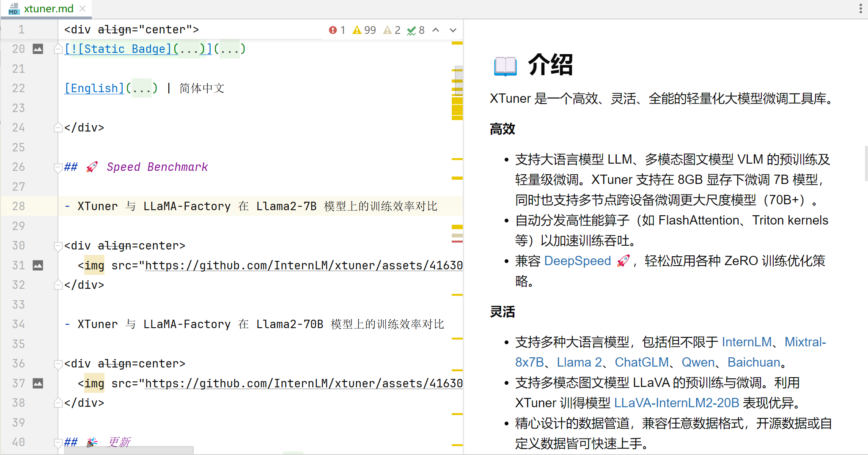
Task: Click the "高效" subheading in preview
Action: coord(503,129)
